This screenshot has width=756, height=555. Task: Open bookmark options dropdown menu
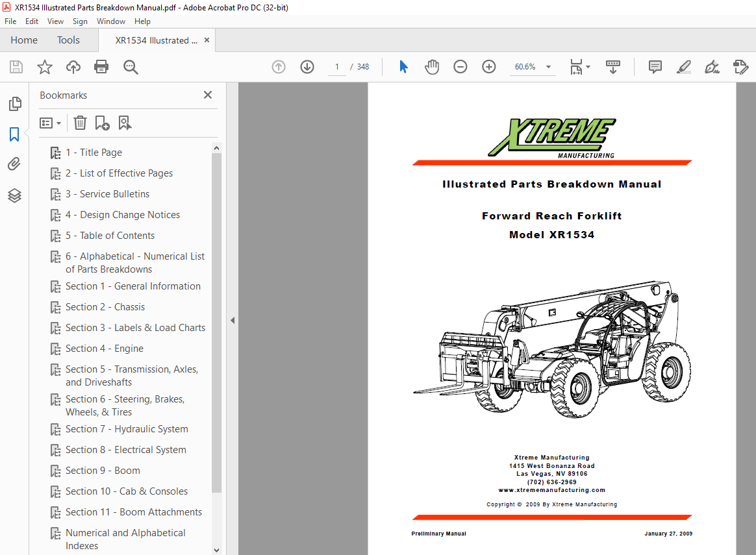pos(50,123)
